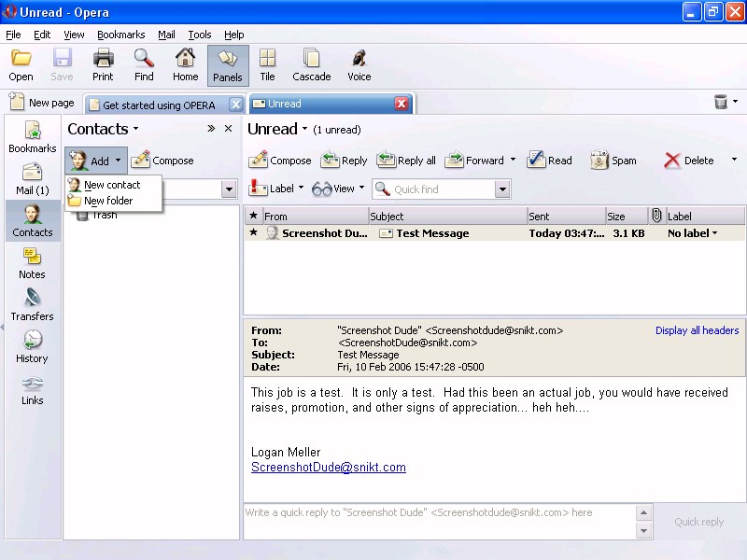
Task: Expand the Forward button dropdown arrow
Action: (513, 161)
